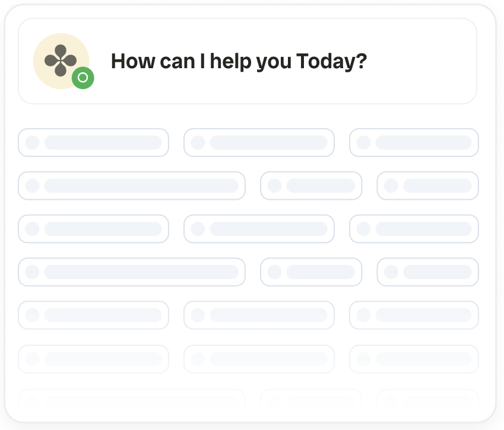This screenshot has height=430, width=504.
Task: Click the circle icon in the wide fourth-row chip
Action: (x=32, y=272)
